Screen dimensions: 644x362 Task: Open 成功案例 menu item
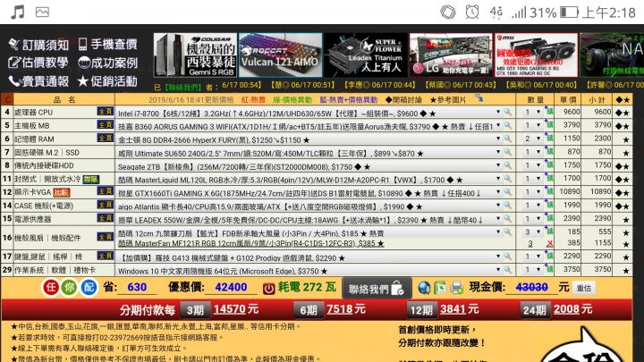click(107, 63)
